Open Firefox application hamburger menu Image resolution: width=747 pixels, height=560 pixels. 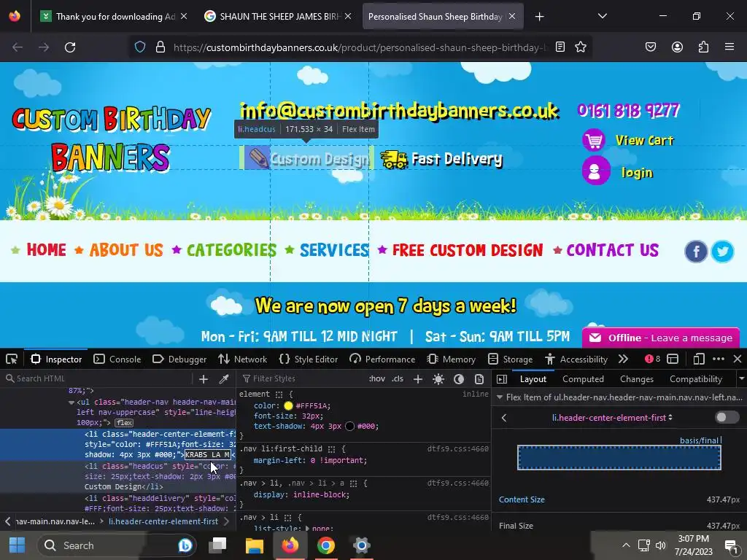tap(729, 47)
